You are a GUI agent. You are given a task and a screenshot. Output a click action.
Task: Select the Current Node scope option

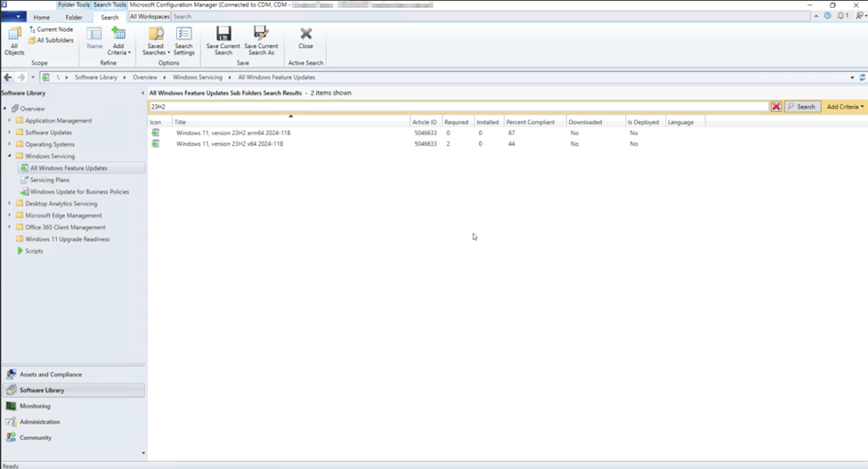point(51,29)
